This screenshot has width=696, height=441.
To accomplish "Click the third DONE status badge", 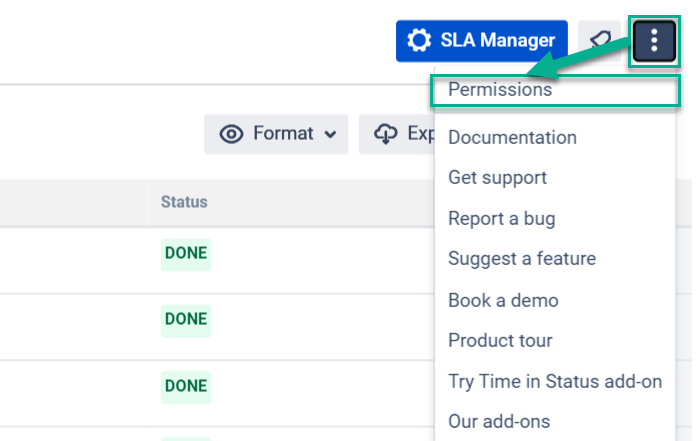I will pyautogui.click(x=186, y=385).
